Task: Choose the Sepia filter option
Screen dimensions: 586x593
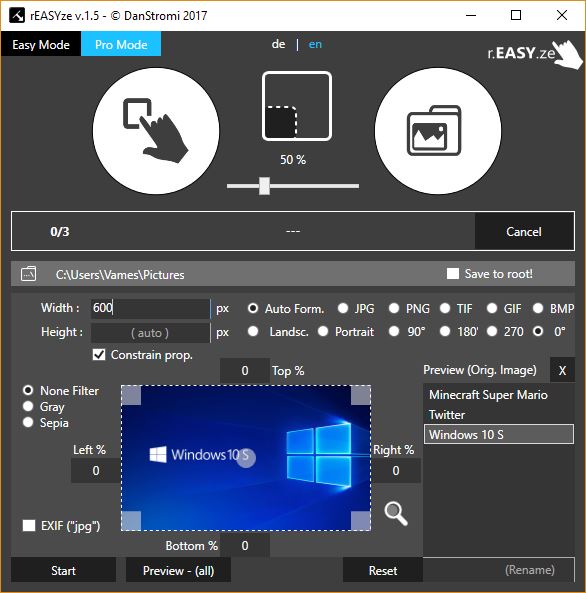Action: (x=28, y=422)
